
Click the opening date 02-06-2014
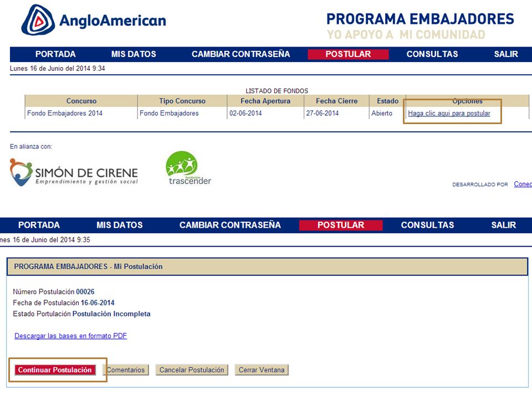245,113
